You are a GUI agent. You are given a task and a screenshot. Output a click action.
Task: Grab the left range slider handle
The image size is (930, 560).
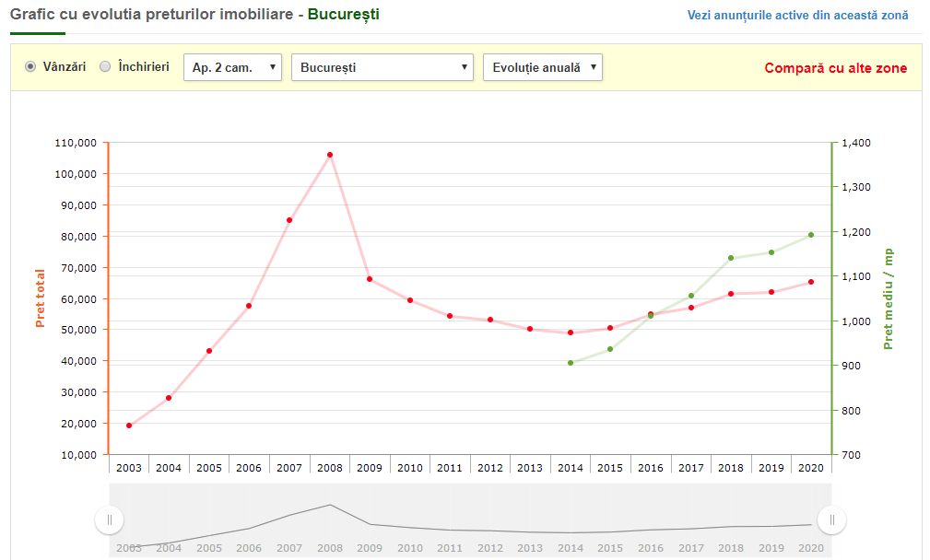(x=109, y=520)
